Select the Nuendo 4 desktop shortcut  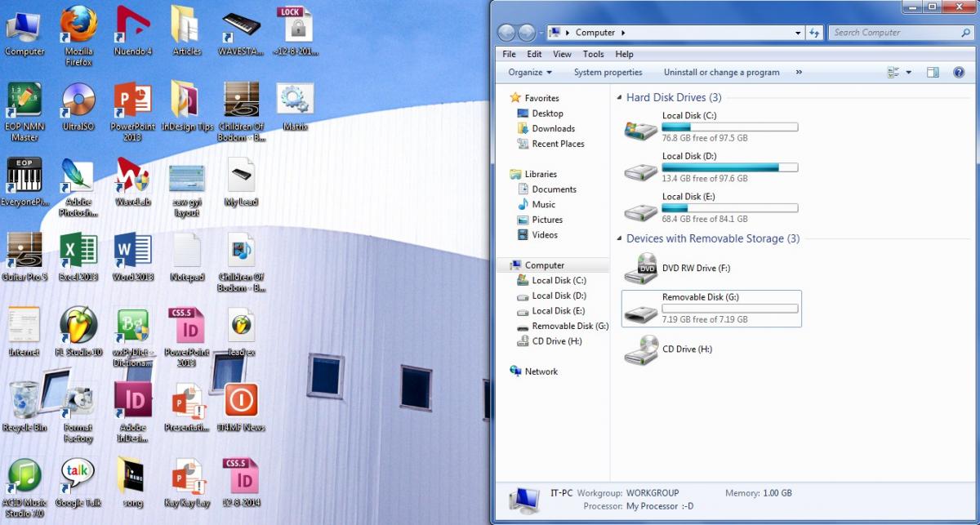(132, 31)
